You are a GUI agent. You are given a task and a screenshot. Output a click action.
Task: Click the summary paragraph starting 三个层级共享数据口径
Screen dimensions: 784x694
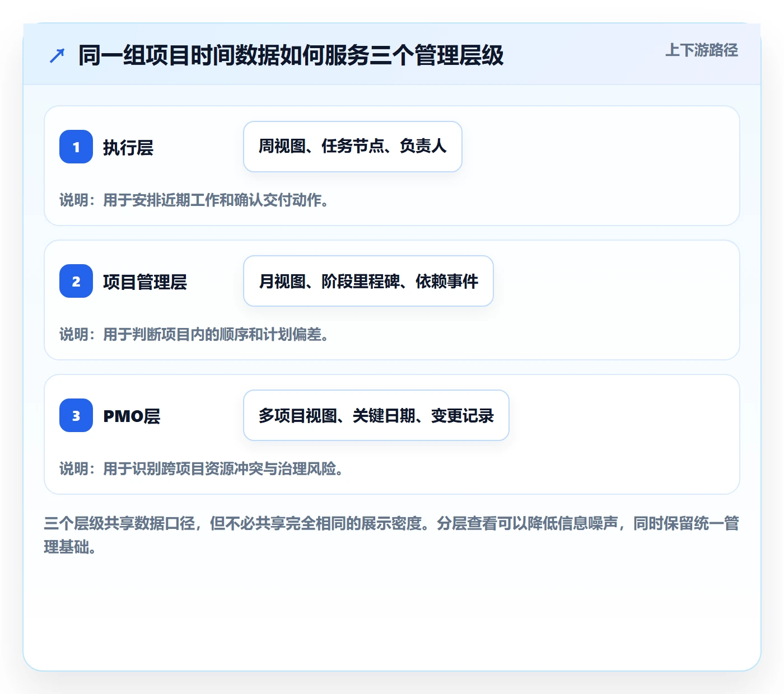(391, 535)
